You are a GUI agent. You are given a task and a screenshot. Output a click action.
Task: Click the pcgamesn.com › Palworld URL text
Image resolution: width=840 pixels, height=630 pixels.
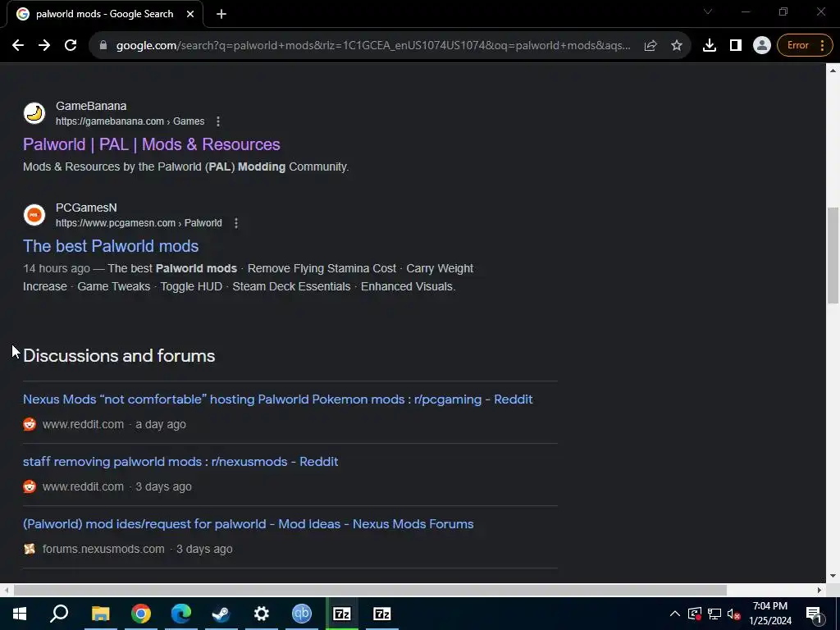pos(139,223)
